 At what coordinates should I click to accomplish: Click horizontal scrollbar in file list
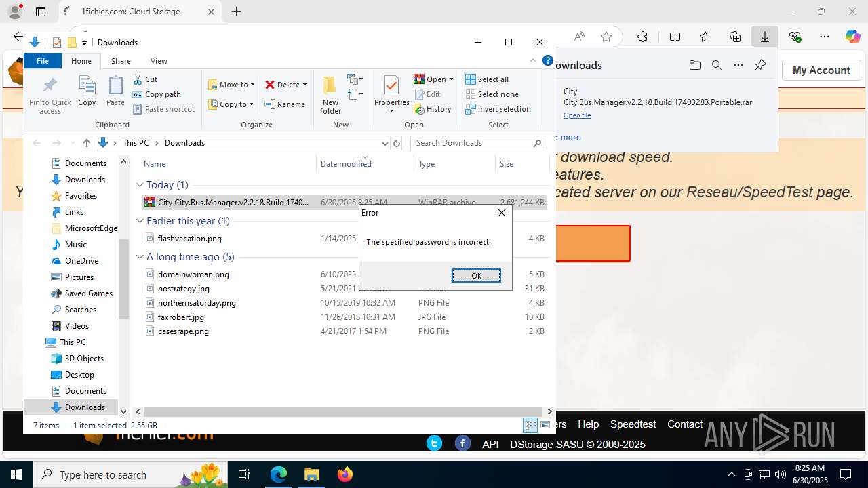(x=342, y=411)
